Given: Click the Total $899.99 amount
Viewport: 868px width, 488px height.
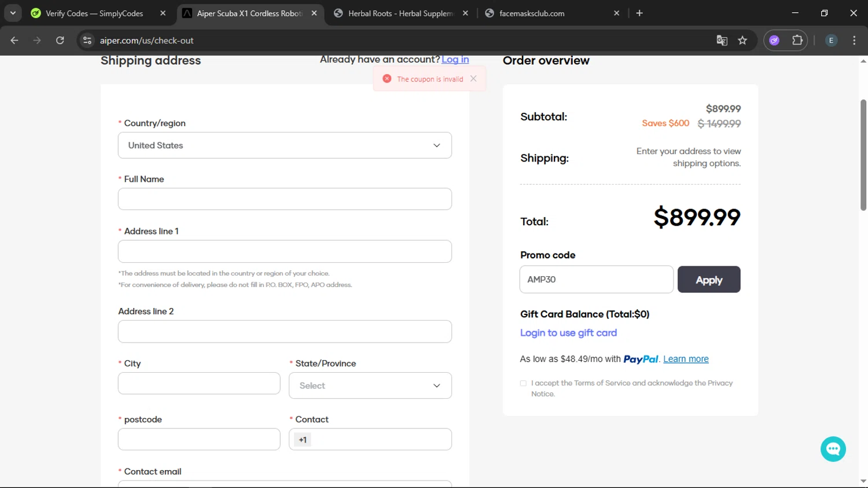Looking at the screenshot, I should tap(697, 218).
